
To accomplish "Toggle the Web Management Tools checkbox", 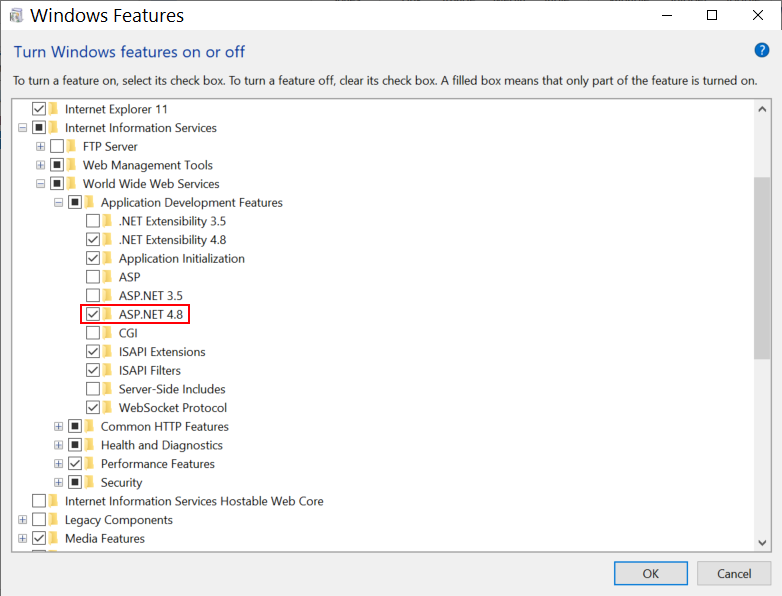I will tap(57, 165).
